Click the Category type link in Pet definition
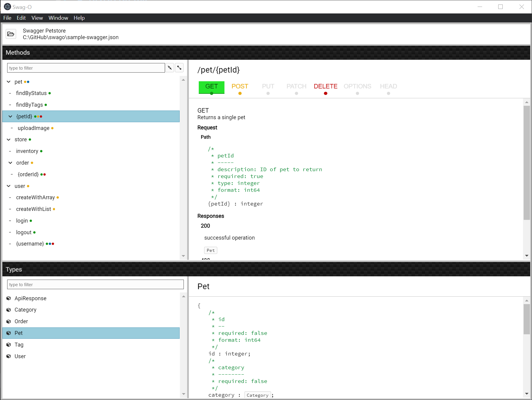Screen dimensions: 532x400 pos(258,395)
